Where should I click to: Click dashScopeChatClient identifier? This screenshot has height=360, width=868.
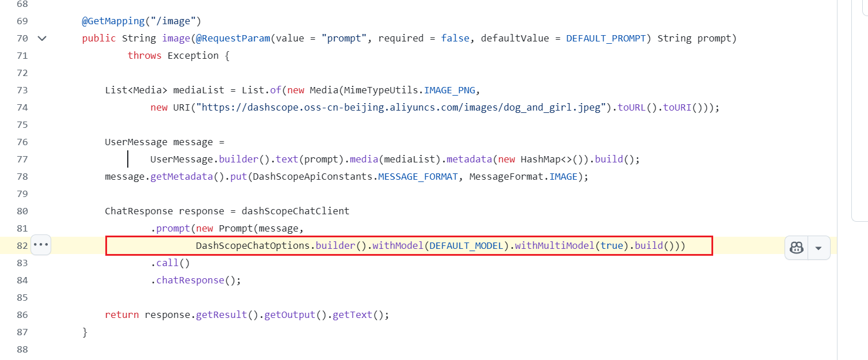pos(295,211)
